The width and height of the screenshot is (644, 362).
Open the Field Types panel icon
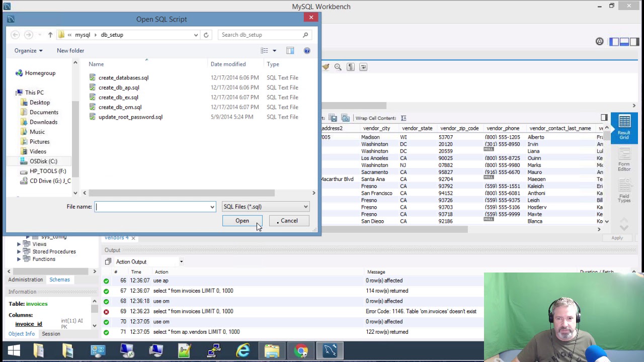624,191
